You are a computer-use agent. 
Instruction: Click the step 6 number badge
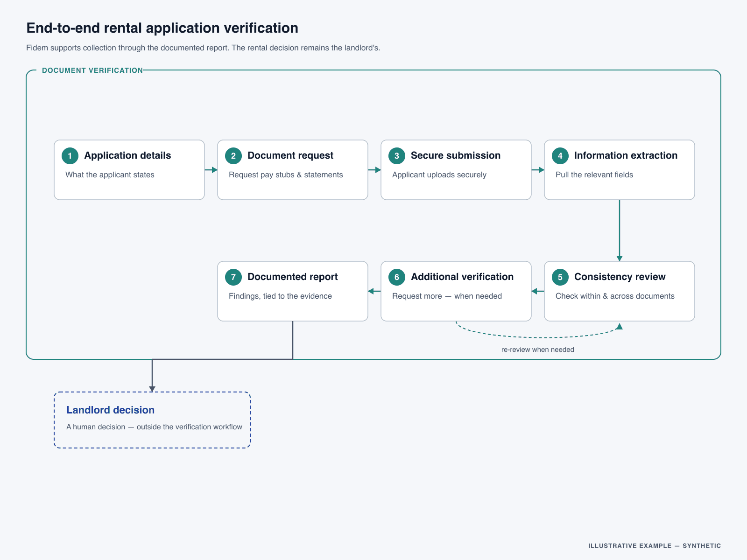(397, 277)
